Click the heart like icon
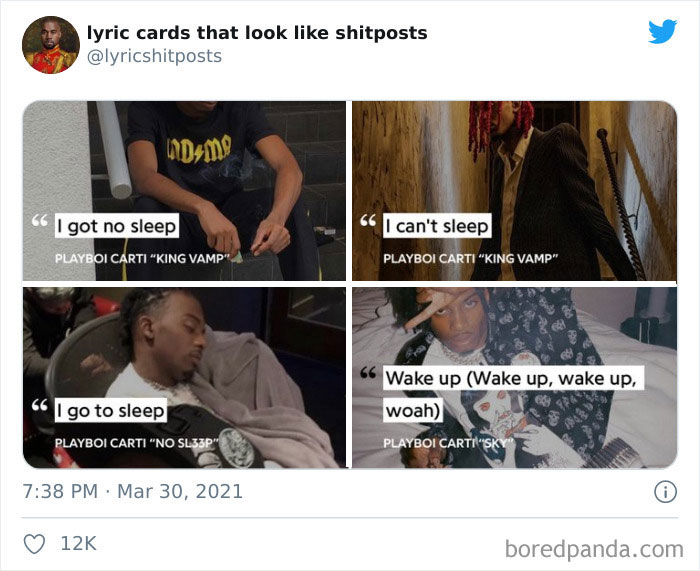 click(34, 544)
